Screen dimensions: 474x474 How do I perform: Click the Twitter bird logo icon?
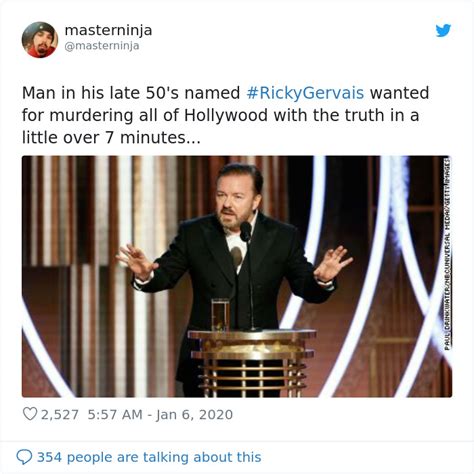(443, 30)
